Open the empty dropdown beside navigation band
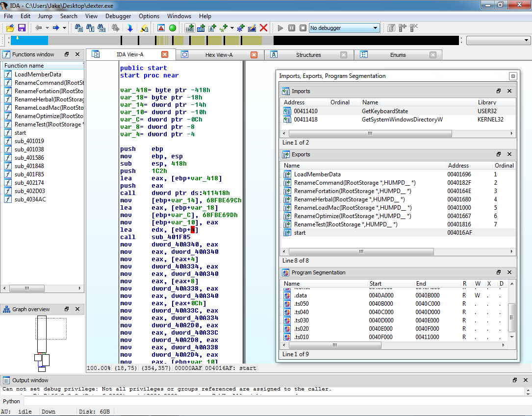 498,40
